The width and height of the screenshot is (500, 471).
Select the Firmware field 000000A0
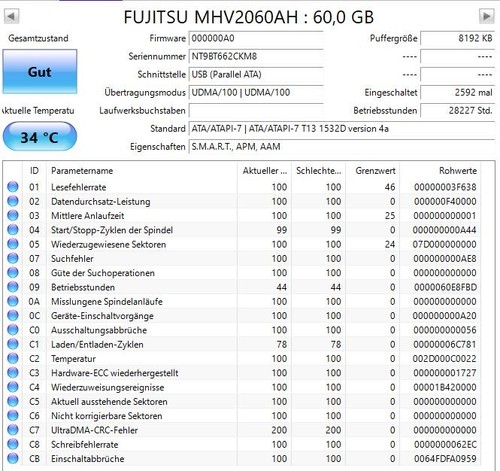256,38
